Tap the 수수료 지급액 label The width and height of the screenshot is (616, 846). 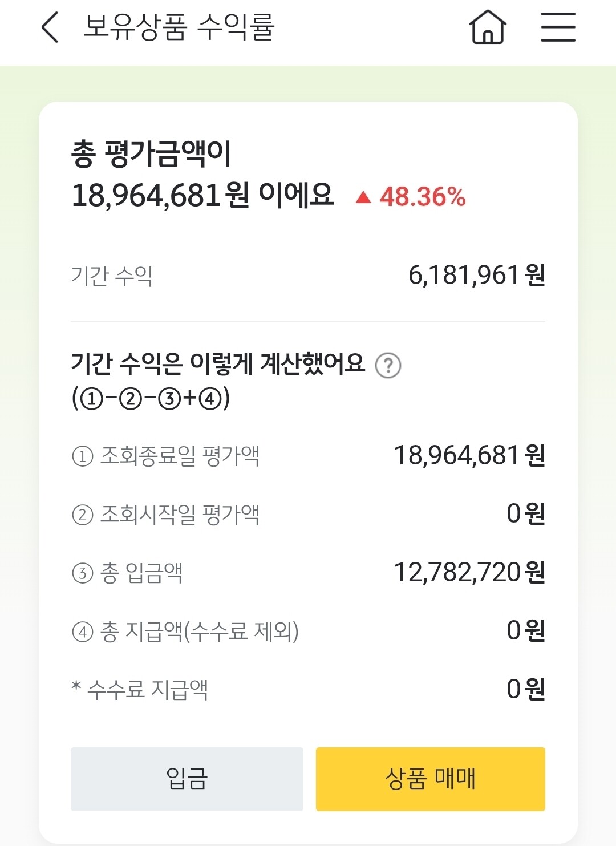[147, 690]
